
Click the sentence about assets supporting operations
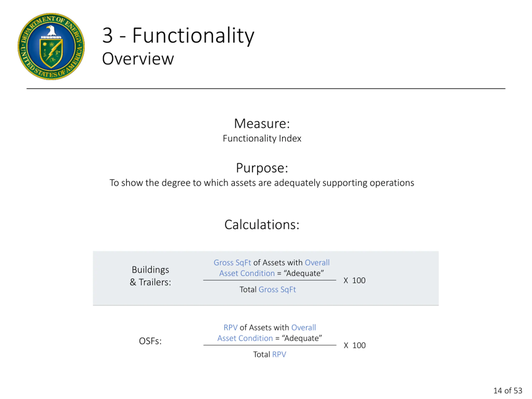pos(262,183)
